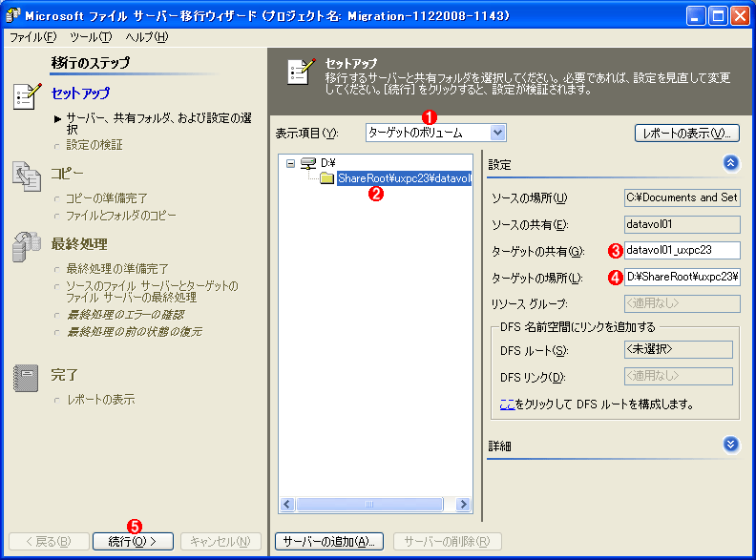Click the コピーの準備完了 step

point(107,198)
